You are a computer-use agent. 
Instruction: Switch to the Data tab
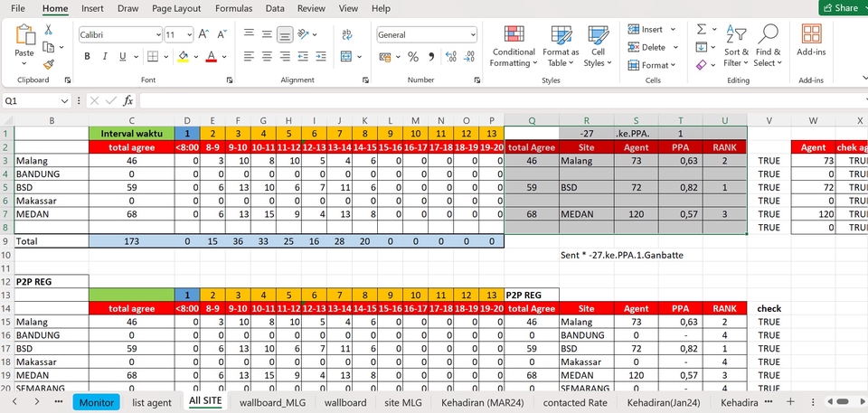275,8
